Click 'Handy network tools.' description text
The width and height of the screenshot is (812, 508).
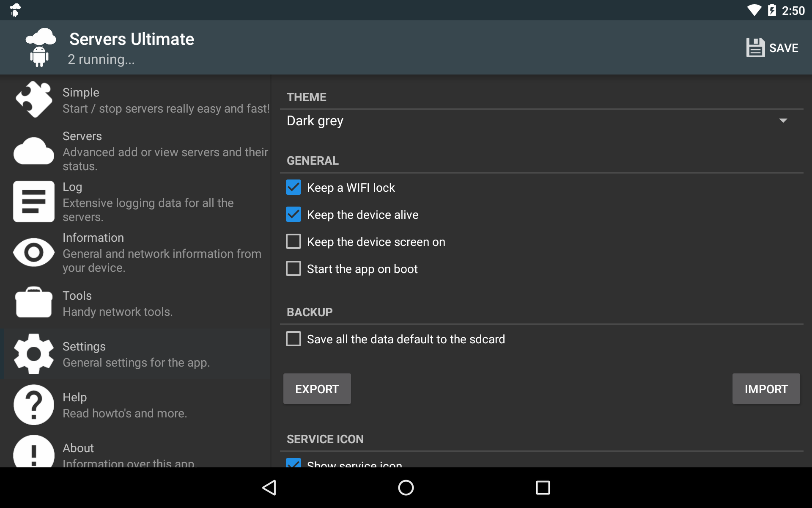(x=118, y=312)
